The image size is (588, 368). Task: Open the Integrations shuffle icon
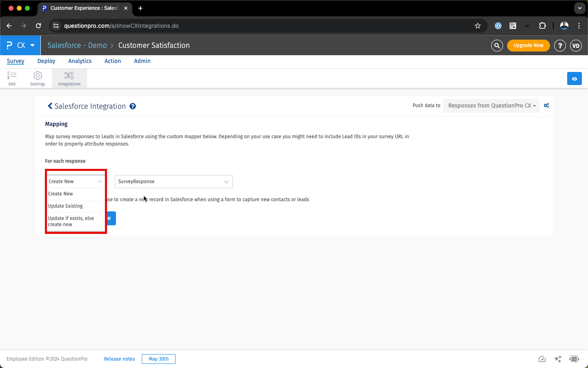click(69, 76)
